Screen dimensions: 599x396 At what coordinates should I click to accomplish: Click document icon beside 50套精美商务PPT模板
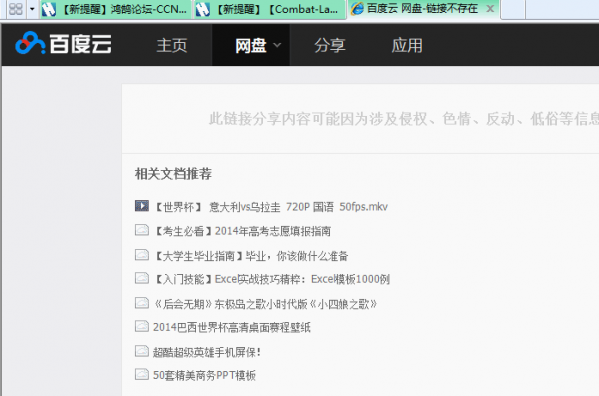click(142, 374)
